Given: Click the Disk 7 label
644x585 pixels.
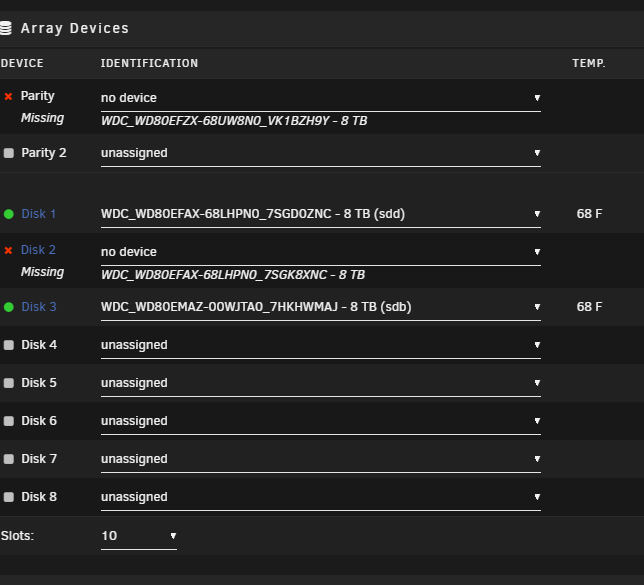Looking at the screenshot, I should coord(39,459).
